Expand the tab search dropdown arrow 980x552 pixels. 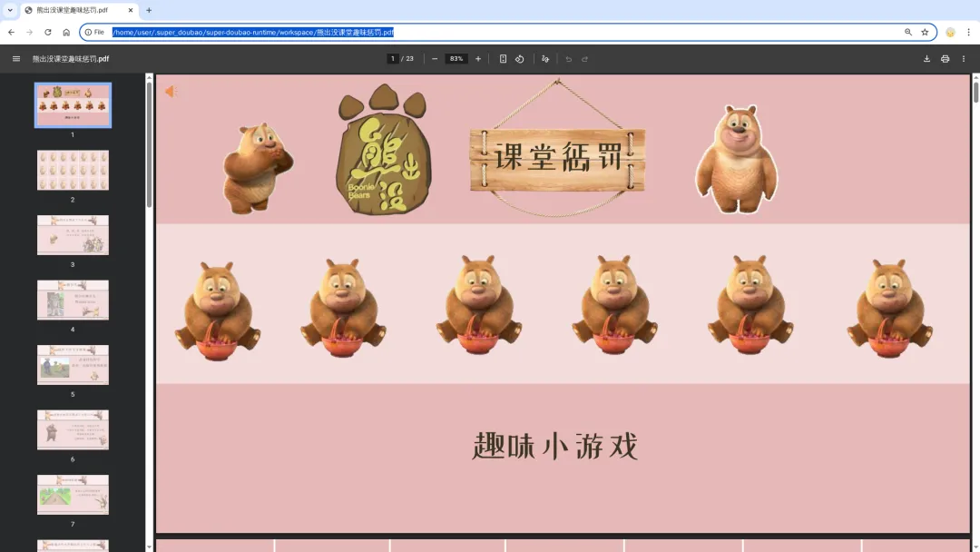[x=10, y=10]
